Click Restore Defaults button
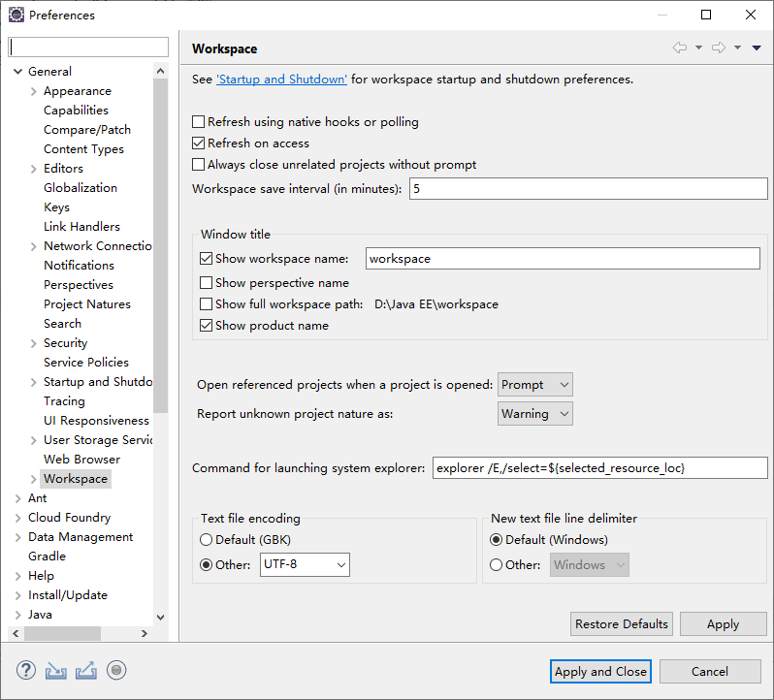774x700 pixels. click(x=622, y=624)
